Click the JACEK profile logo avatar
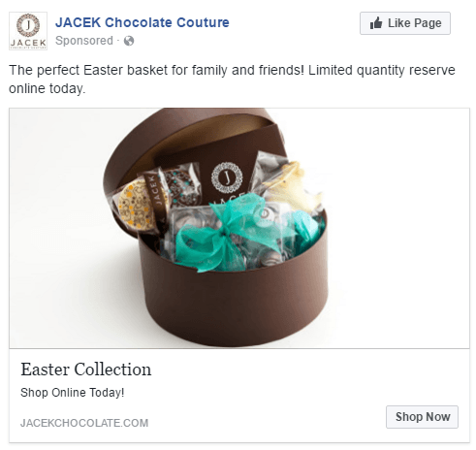 pyautogui.click(x=28, y=31)
